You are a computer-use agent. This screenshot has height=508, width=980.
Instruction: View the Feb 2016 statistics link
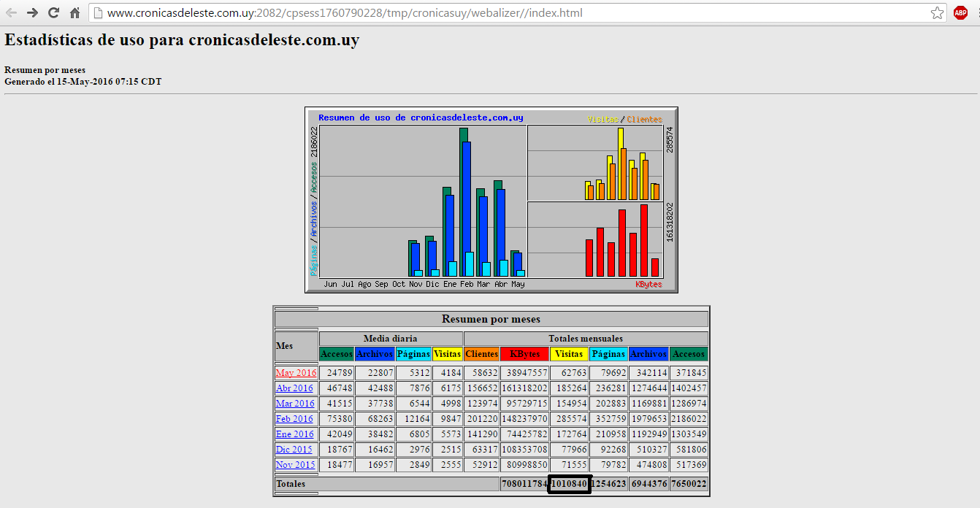click(294, 419)
